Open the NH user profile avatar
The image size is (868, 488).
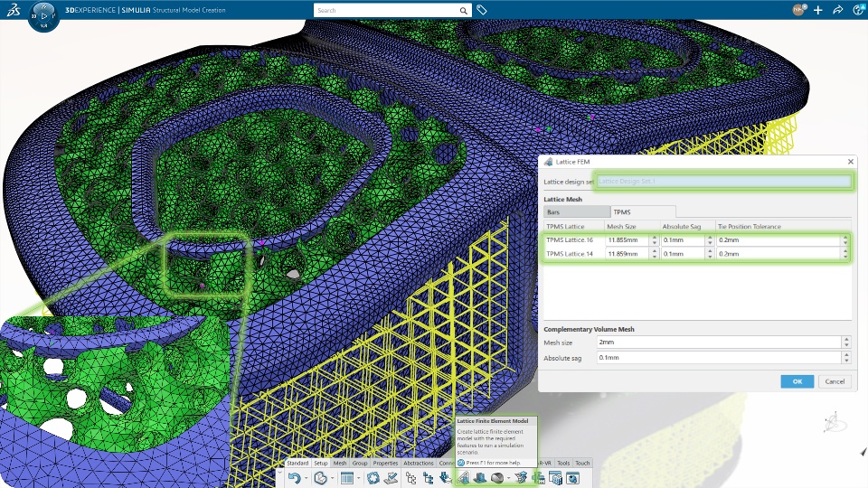point(798,10)
